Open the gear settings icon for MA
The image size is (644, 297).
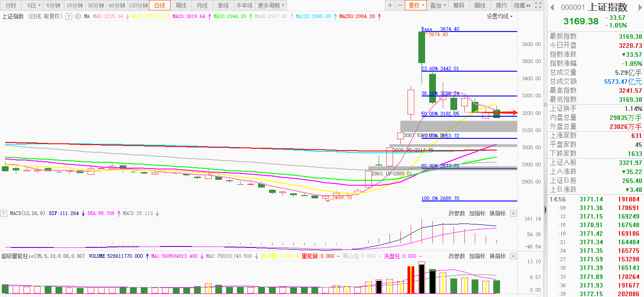point(78,16)
